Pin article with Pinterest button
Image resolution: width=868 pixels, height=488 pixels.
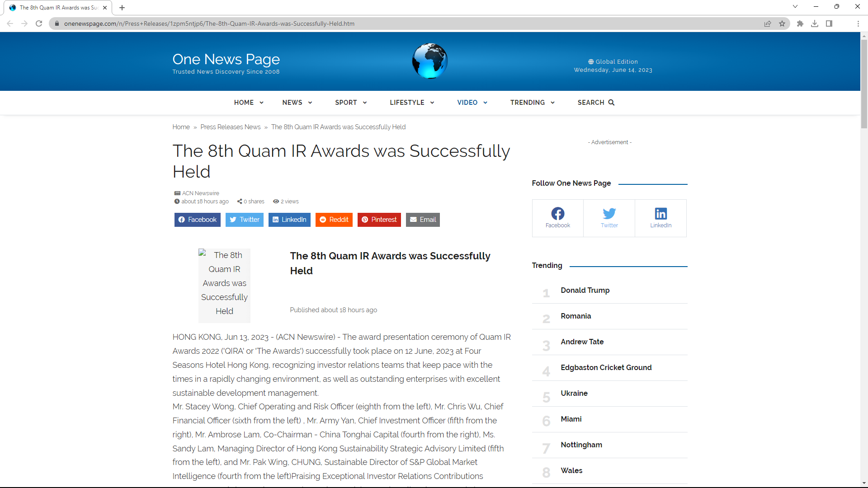click(379, 220)
